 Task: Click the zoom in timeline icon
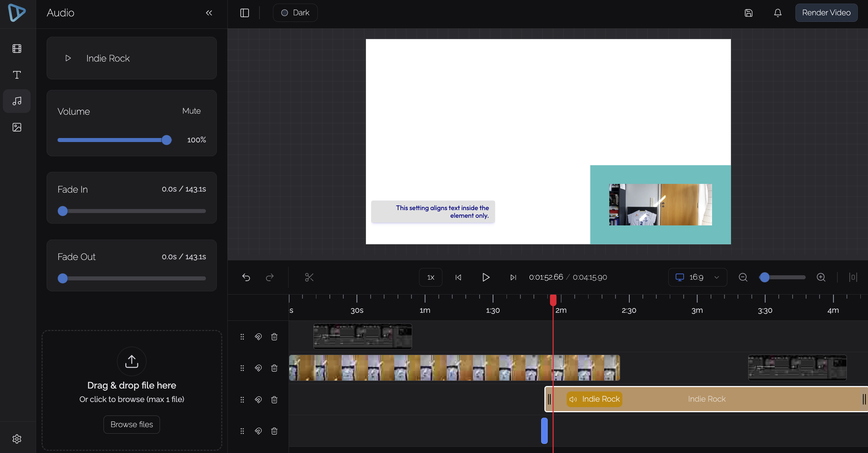tap(821, 277)
